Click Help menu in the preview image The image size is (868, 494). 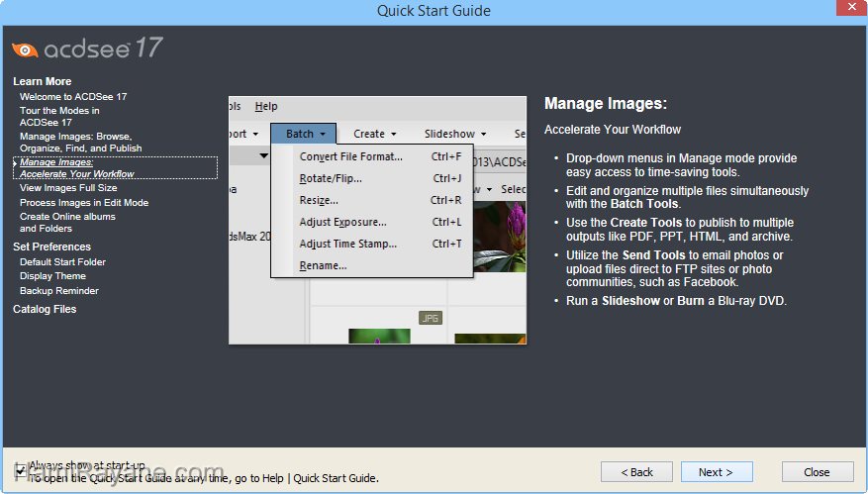(x=265, y=106)
